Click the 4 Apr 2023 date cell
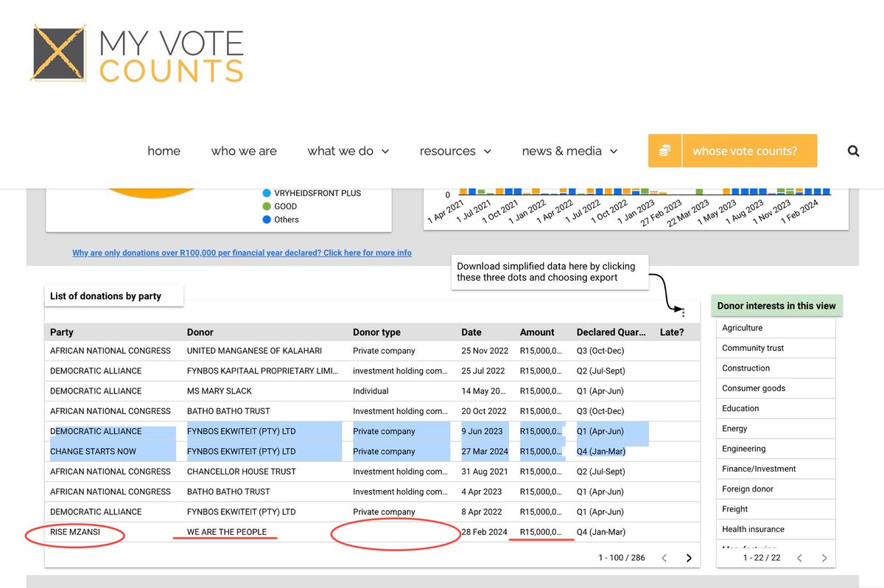This screenshot has height=588, width=884. 482,491
